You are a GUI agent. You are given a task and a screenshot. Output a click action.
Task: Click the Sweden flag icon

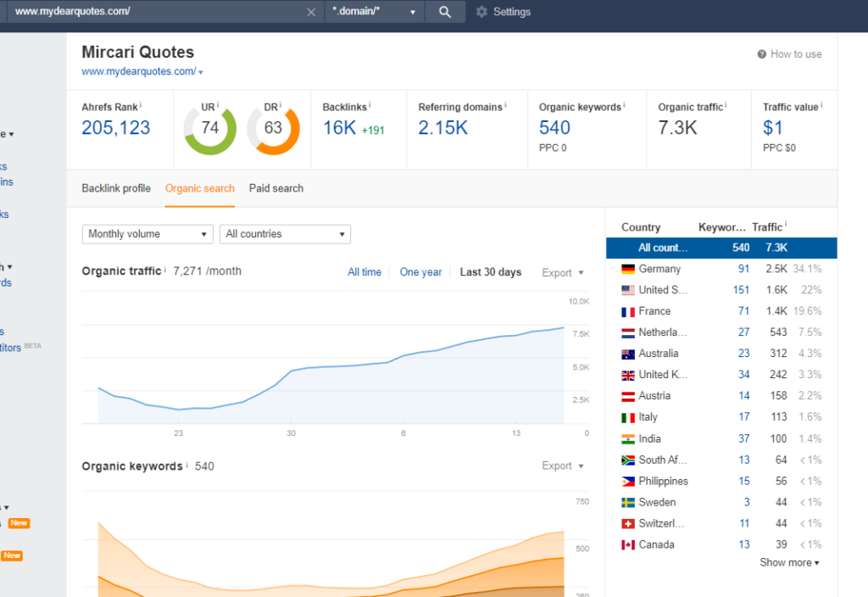tap(628, 502)
